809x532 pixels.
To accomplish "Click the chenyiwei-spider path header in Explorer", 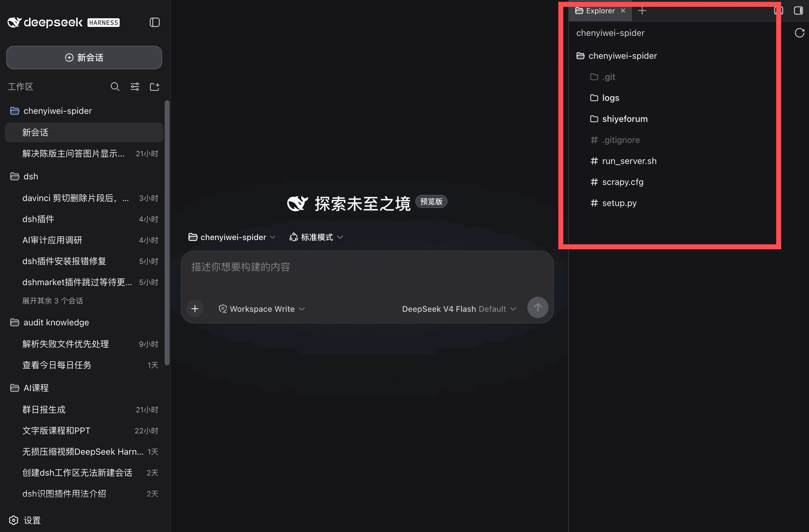I will tap(610, 33).
